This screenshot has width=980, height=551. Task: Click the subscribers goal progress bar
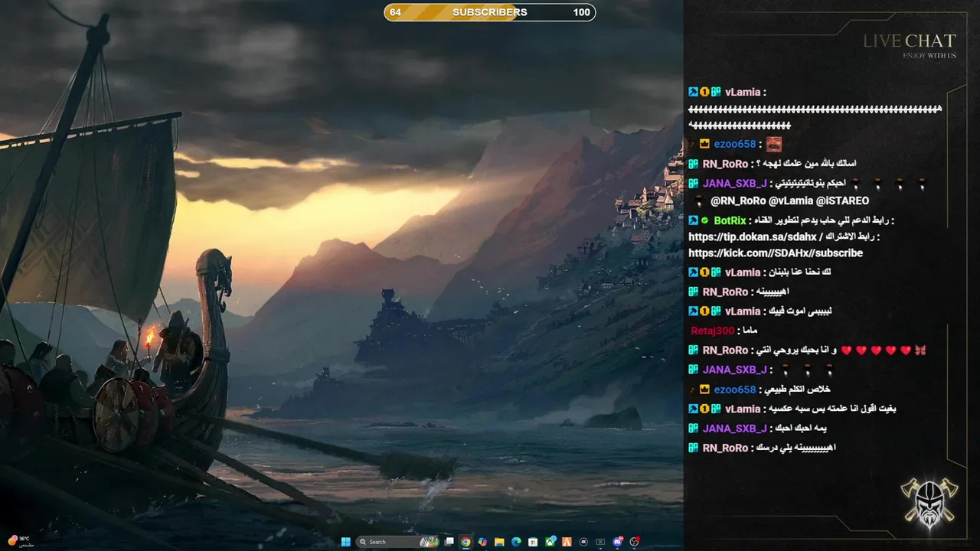click(x=490, y=12)
